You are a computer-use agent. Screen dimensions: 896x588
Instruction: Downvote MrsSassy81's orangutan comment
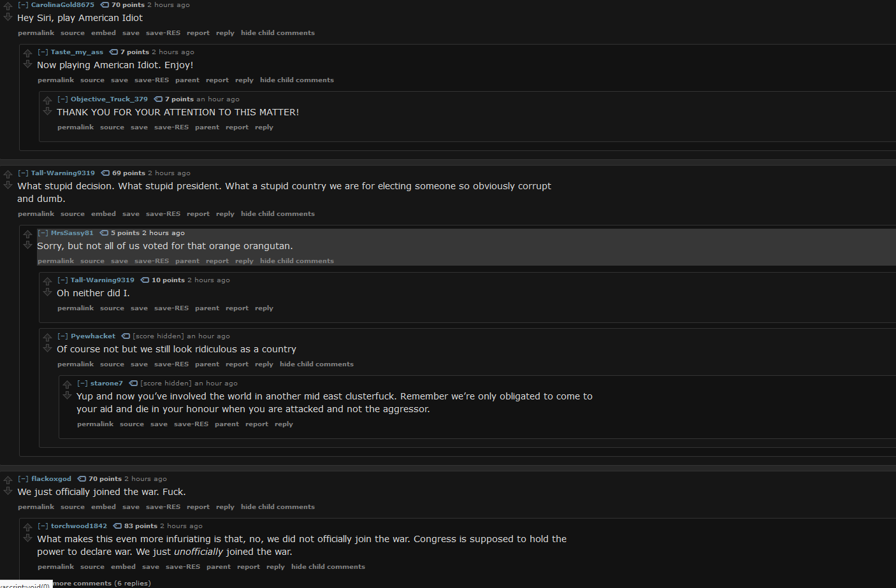(28, 245)
